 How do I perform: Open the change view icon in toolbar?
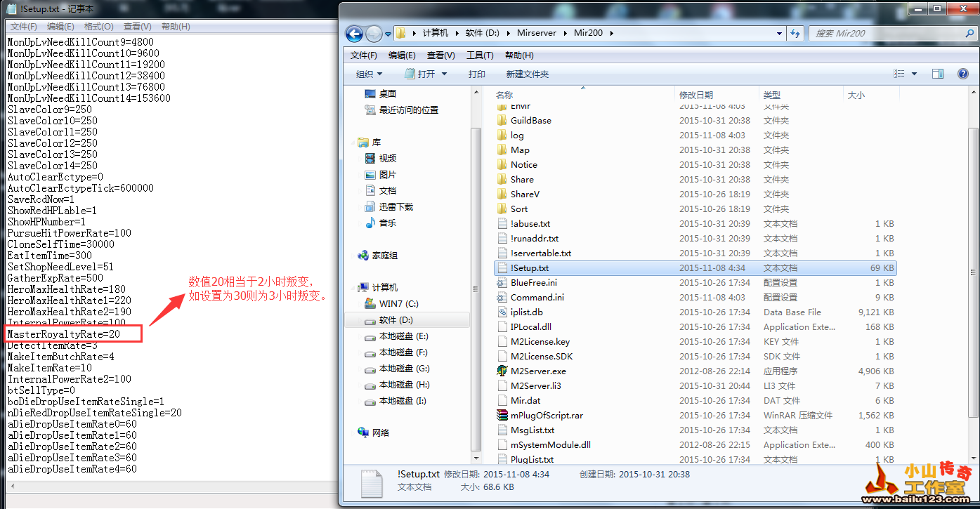pyautogui.click(x=899, y=74)
